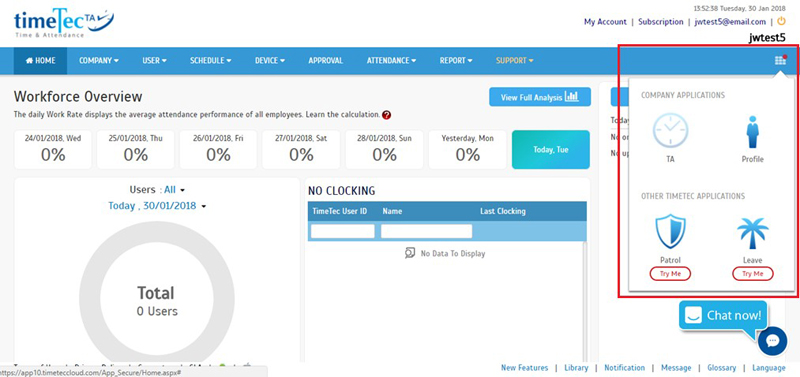Expand the DEVICE menu
Viewport: 800px width, 377px height.
(270, 60)
